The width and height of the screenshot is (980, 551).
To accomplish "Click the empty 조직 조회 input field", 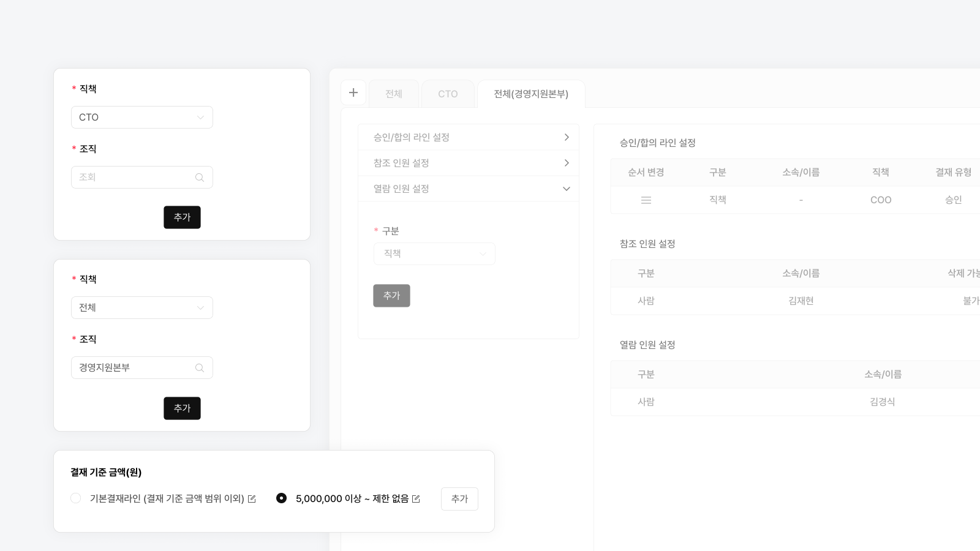I will coord(142,178).
